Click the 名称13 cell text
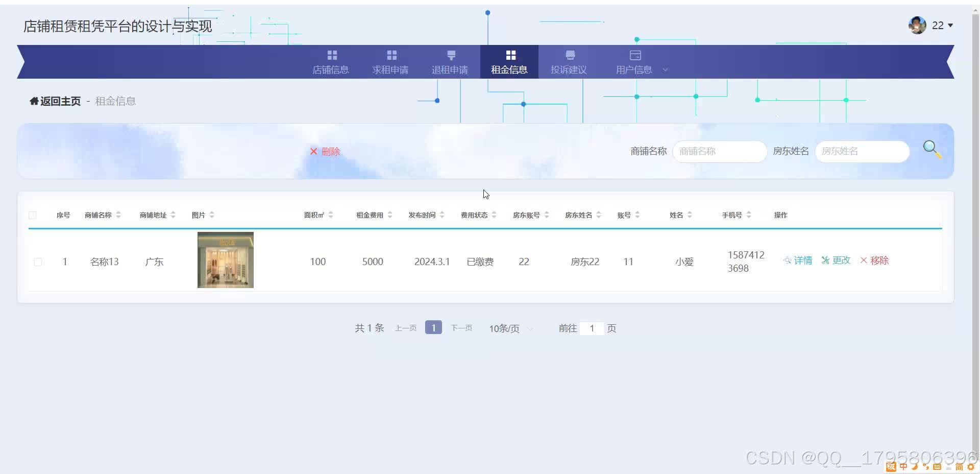This screenshot has width=980, height=474. (x=104, y=262)
